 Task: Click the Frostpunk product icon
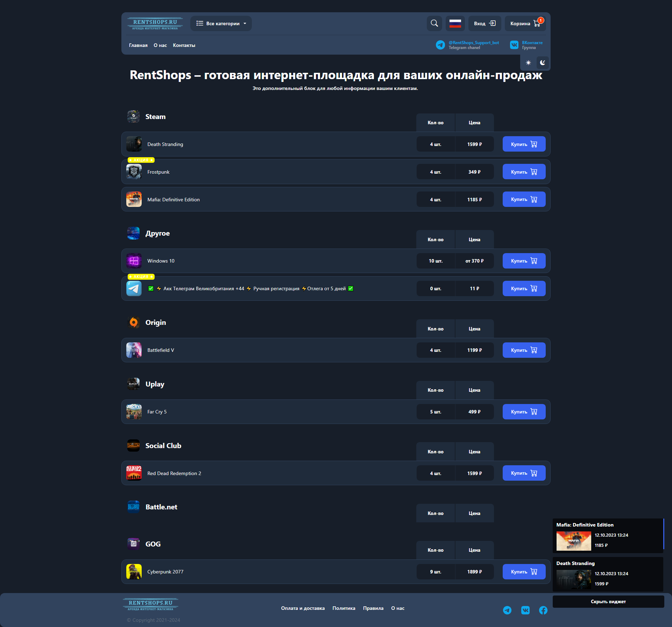[x=134, y=172]
